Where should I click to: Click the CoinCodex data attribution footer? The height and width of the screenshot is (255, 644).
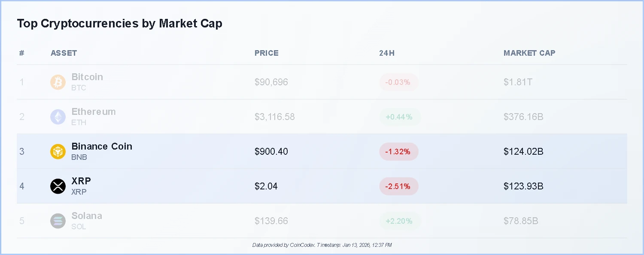click(x=322, y=245)
